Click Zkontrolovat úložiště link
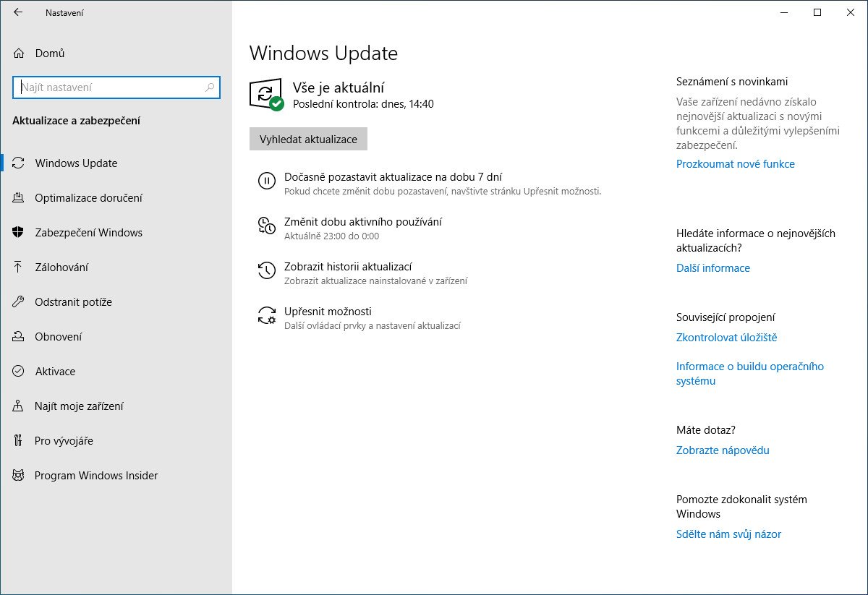The image size is (868, 595). pyautogui.click(x=727, y=337)
